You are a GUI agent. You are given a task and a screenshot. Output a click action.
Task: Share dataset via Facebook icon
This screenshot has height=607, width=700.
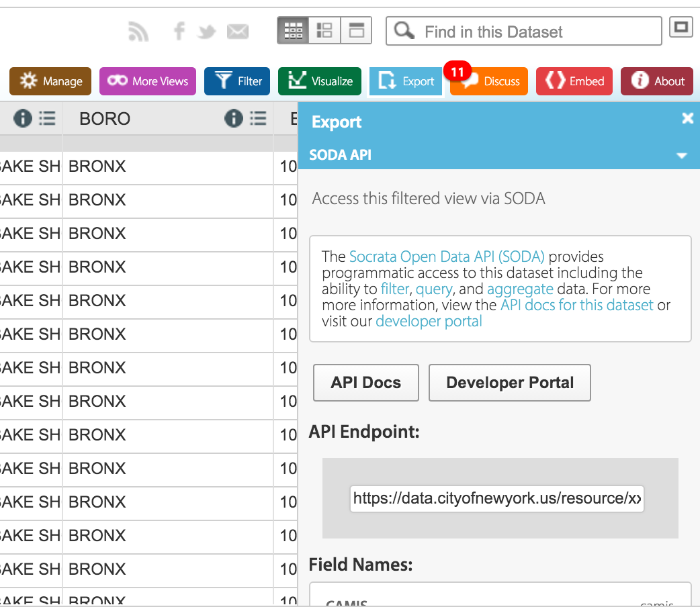click(179, 31)
